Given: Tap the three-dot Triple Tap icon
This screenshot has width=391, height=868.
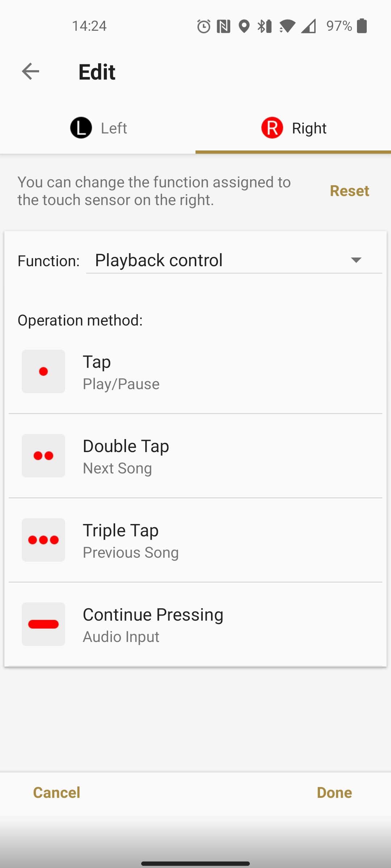Looking at the screenshot, I should [x=43, y=540].
